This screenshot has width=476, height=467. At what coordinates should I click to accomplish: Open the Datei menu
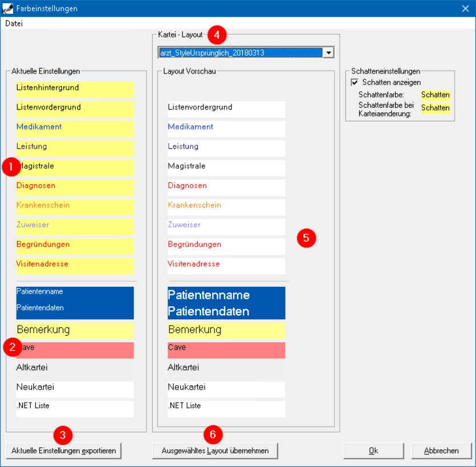pyautogui.click(x=14, y=23)
